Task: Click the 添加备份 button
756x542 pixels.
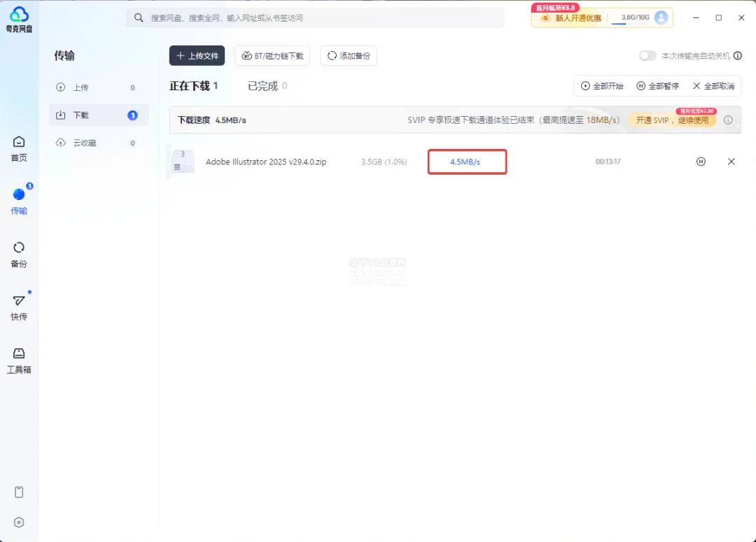Action: (x=349, y=56)
